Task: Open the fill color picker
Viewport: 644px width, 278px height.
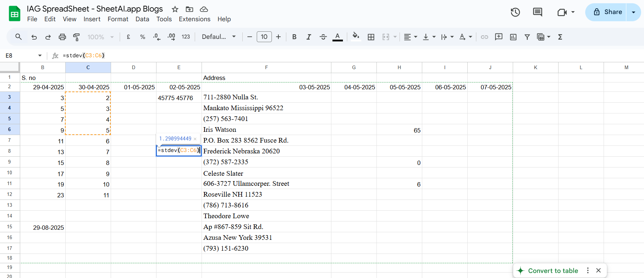Action: (x=356, y=37)
